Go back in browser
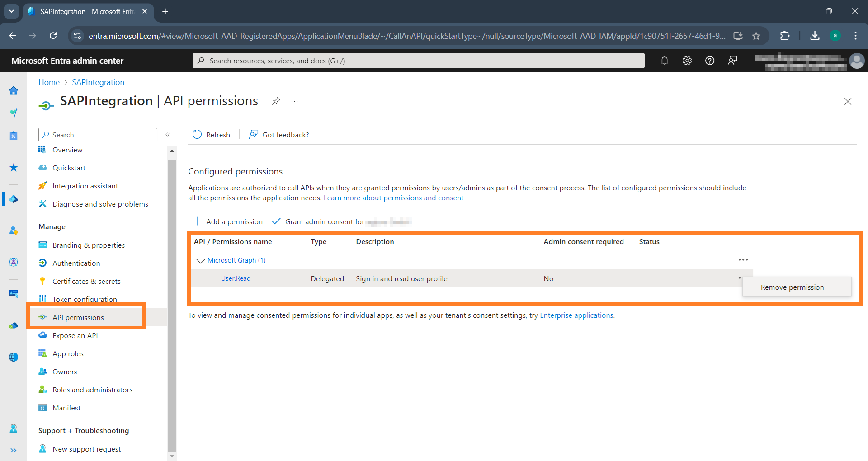 click(x=13, y=36)
